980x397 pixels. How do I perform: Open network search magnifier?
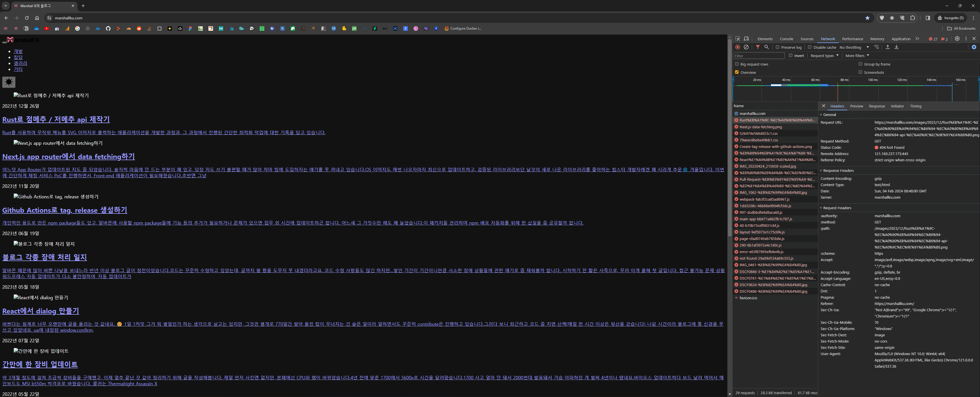[x=767, y=47]
